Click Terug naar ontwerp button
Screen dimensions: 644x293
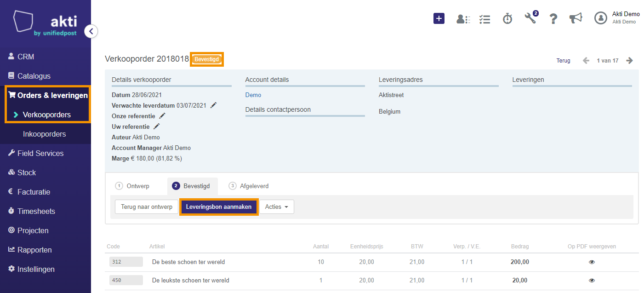147,207
